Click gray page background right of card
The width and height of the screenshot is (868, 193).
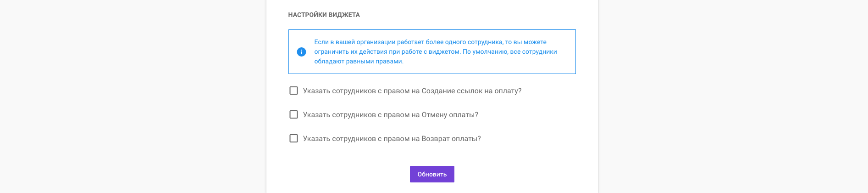(733, 96)
